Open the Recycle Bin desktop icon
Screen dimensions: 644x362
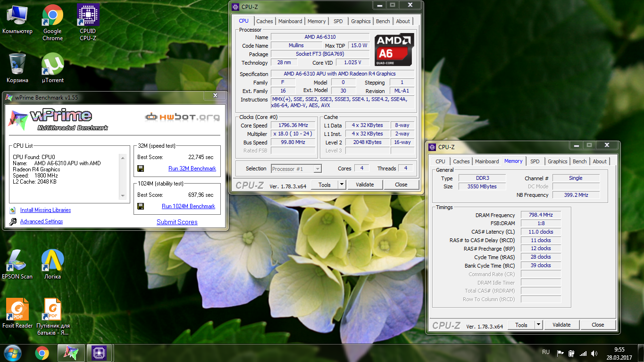(17, 68)
